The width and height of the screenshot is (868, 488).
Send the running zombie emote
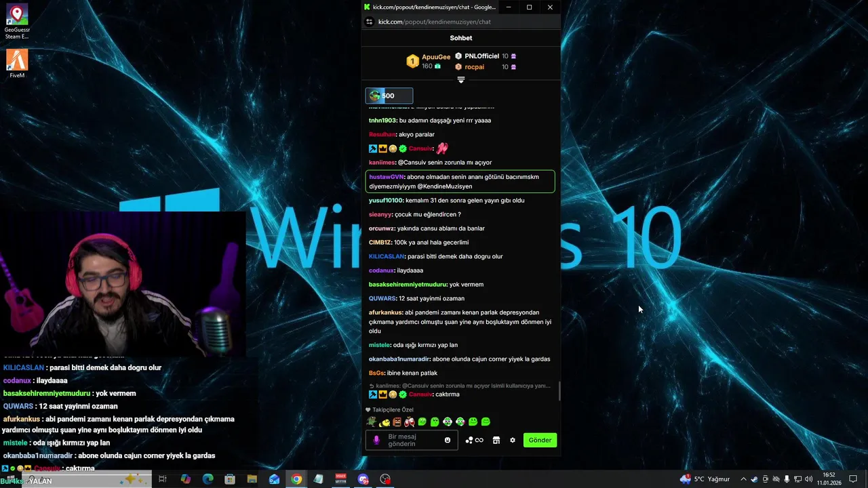point(372,422)
